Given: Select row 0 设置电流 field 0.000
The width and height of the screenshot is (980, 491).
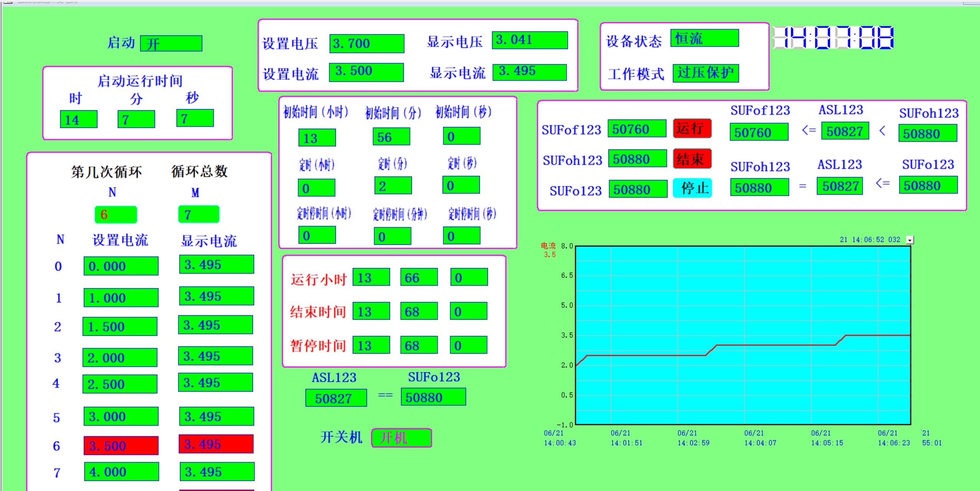Looking at the screenshot, I should coord(121,266).
